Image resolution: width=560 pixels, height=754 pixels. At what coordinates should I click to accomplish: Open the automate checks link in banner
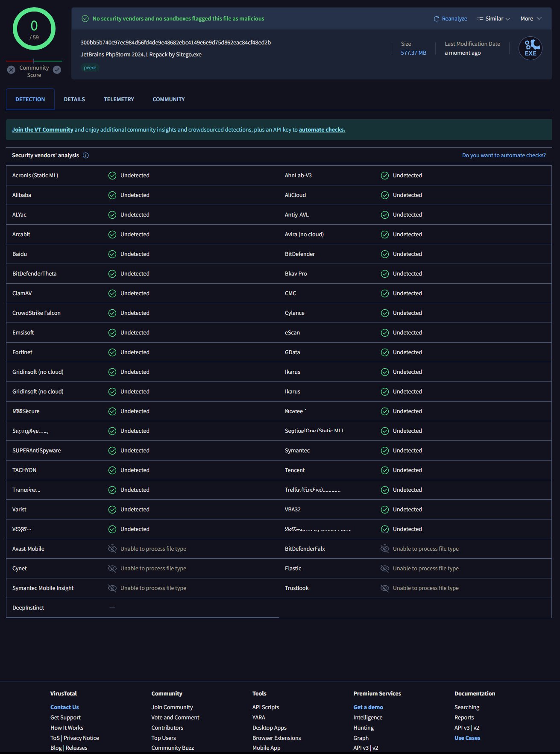point(322,130)
